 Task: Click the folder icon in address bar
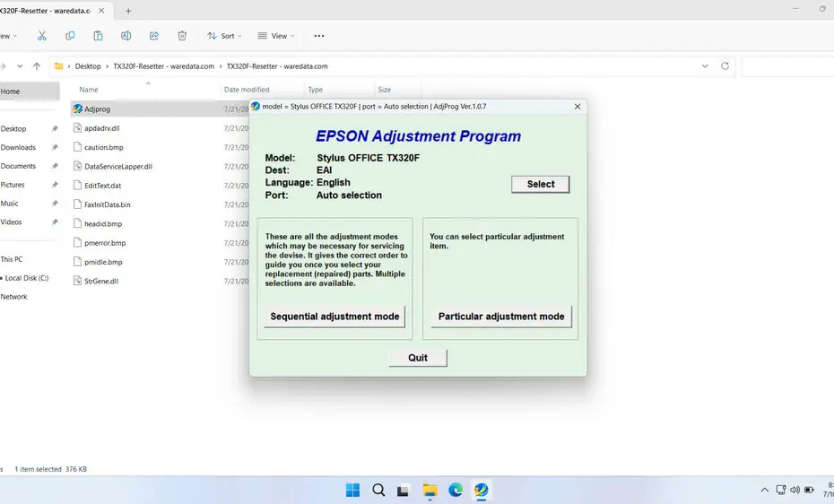point(58,66)
